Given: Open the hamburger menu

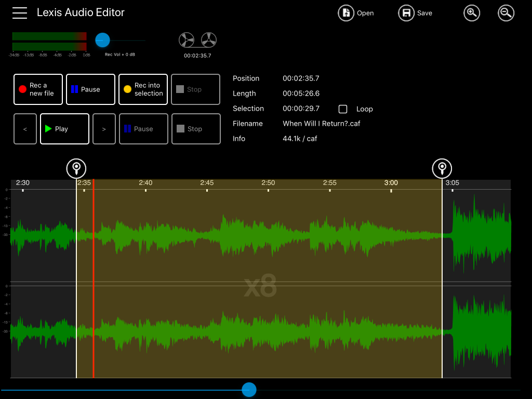Looking at the screenshot, I should tap(20, 13).
